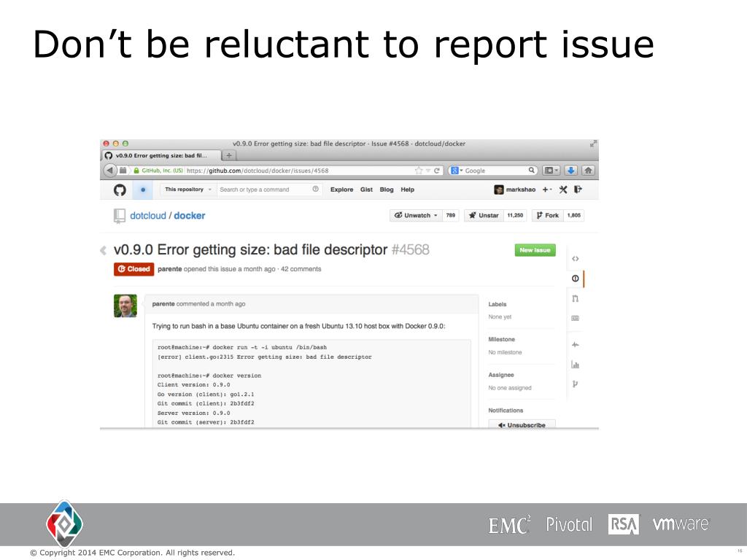Image resolution: width=747 pixels, height=560 pixels.
Task: Go back with arrow left of issue title
Action: pyautogui.click(x=104, y=251)
